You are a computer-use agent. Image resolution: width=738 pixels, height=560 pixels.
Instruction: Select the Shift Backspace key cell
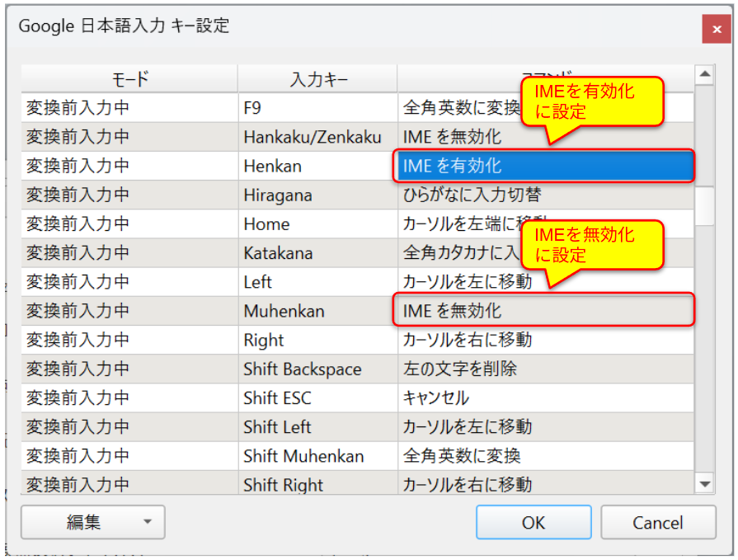click(317, 369)
